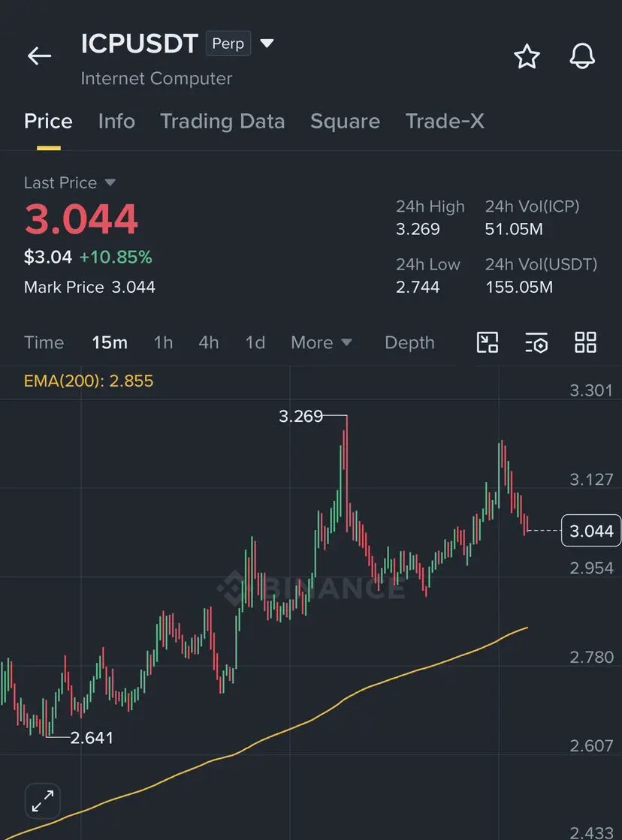Tap the 3.301 price axis label
This screenshot has height=840, width=622.
pyautogui.click(x=591, y=390)
